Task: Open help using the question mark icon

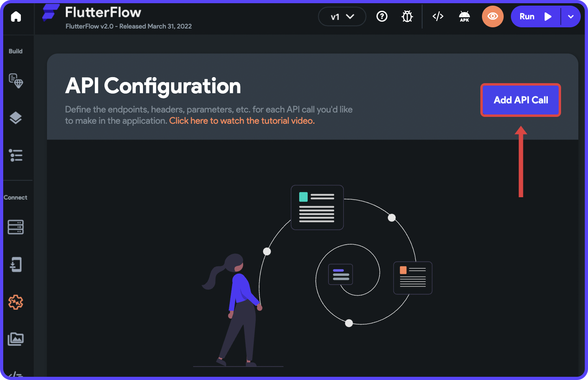Action: point(382,16)
